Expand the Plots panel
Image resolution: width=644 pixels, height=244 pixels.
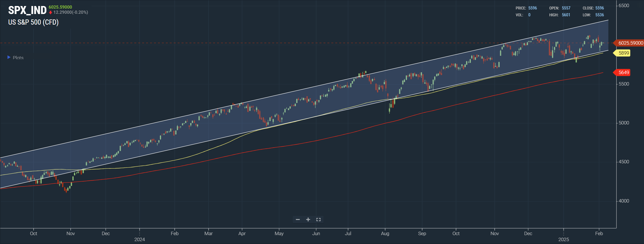tap(15, 57)
